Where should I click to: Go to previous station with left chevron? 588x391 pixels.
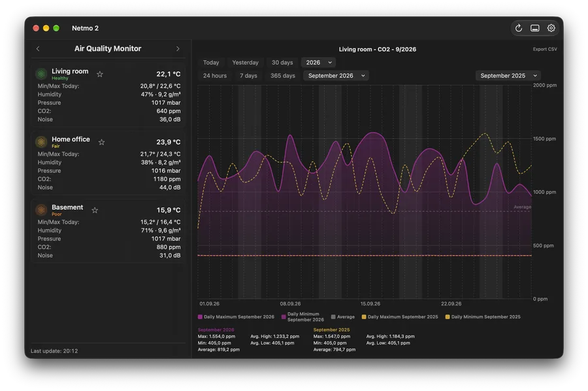38,49
